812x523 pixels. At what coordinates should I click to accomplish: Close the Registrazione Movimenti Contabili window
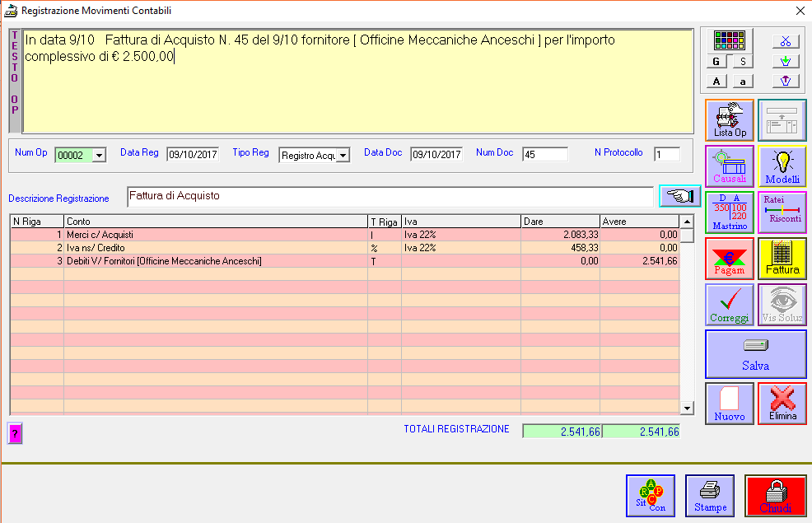click(x=800, y=11)
